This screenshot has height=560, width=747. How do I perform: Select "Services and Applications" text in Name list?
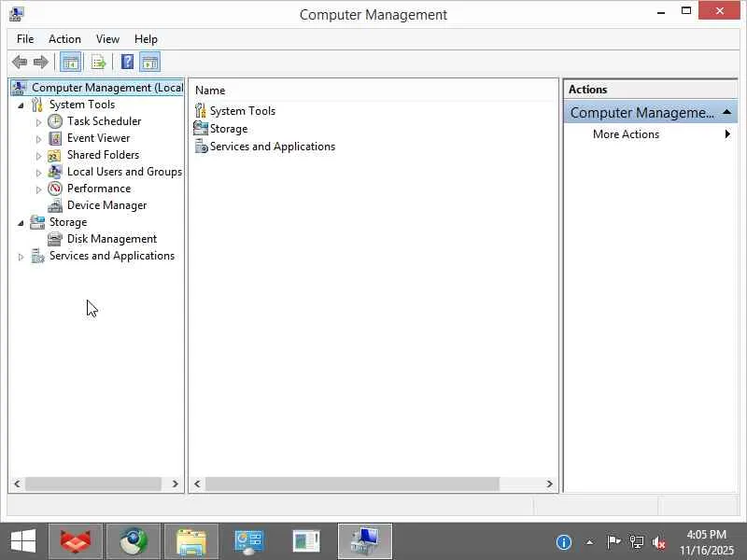[x=273, y=147]
